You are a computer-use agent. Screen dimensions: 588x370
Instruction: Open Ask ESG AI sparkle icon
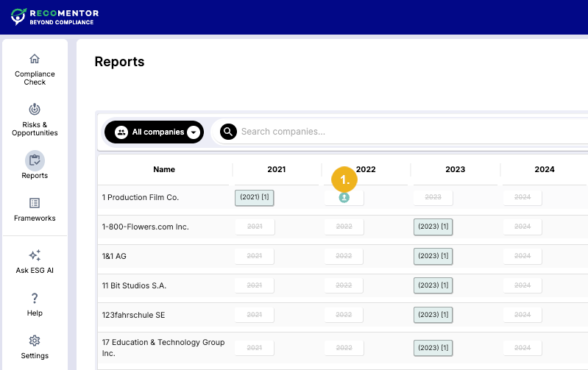[35, 255]
